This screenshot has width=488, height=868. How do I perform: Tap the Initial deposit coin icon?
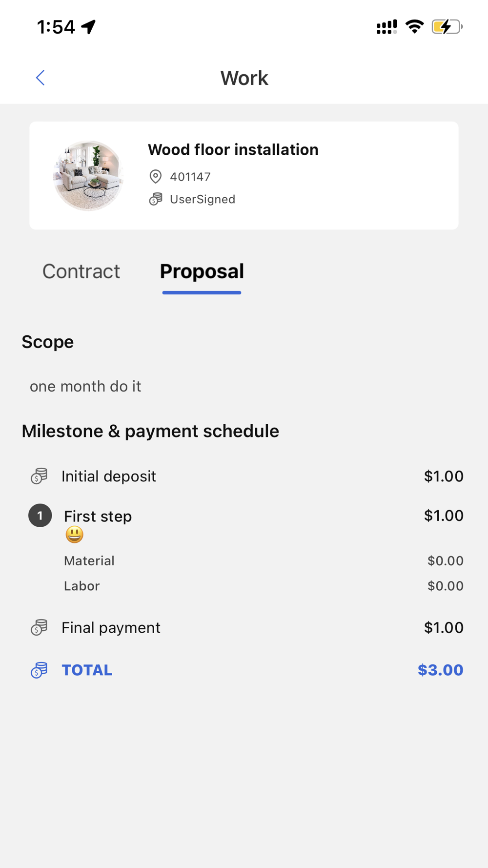click(x=40, y=476)
